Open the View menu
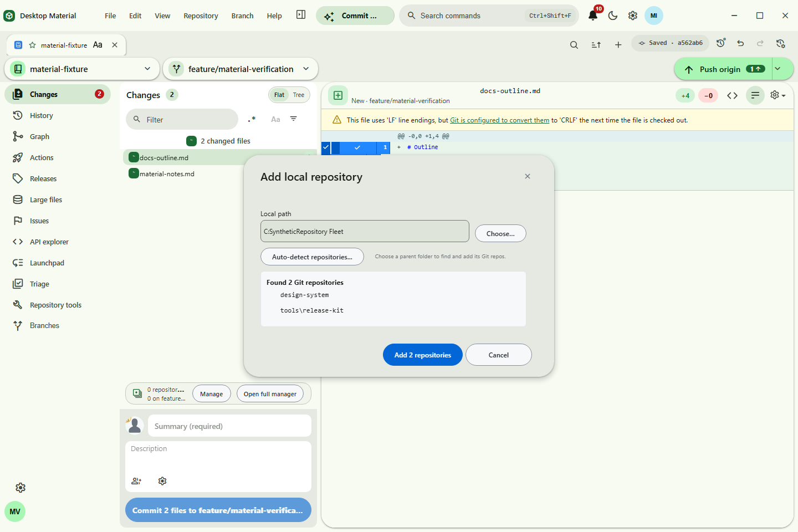 pyautogui.click(x=162, y=16)
